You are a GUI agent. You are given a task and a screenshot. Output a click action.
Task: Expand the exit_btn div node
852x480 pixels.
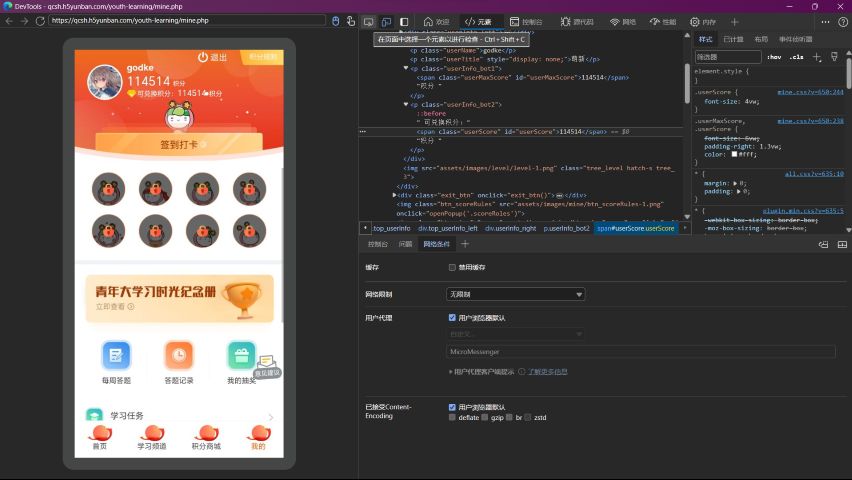click(x=394, y=195)
